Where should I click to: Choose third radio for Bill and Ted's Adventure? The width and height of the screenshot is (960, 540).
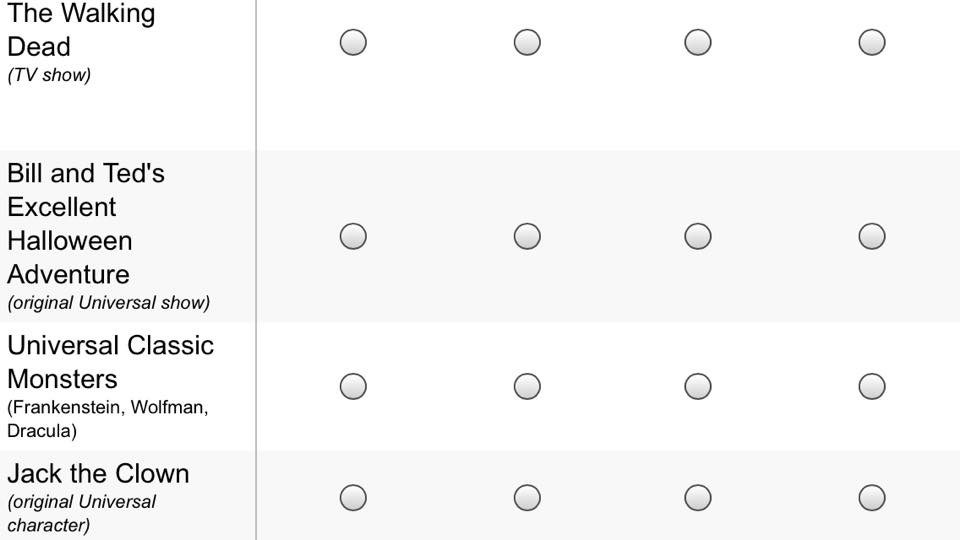[x=698, y=236]
